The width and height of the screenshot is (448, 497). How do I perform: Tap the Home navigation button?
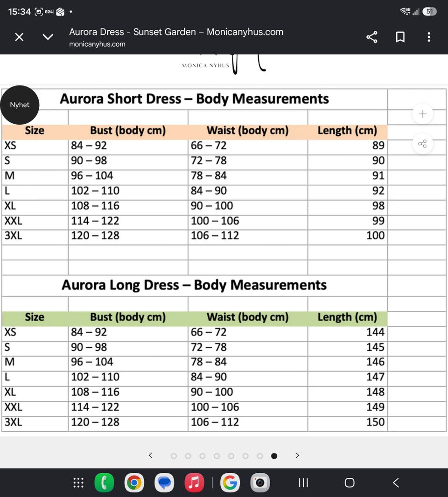click(x=350, y=483)
